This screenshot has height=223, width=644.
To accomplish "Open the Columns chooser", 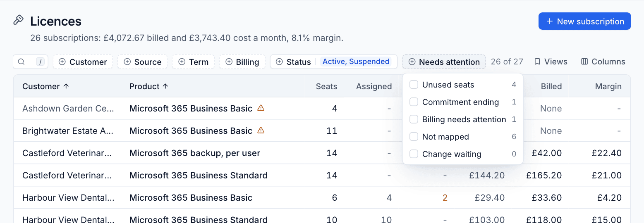I will [x=603, y=62].
